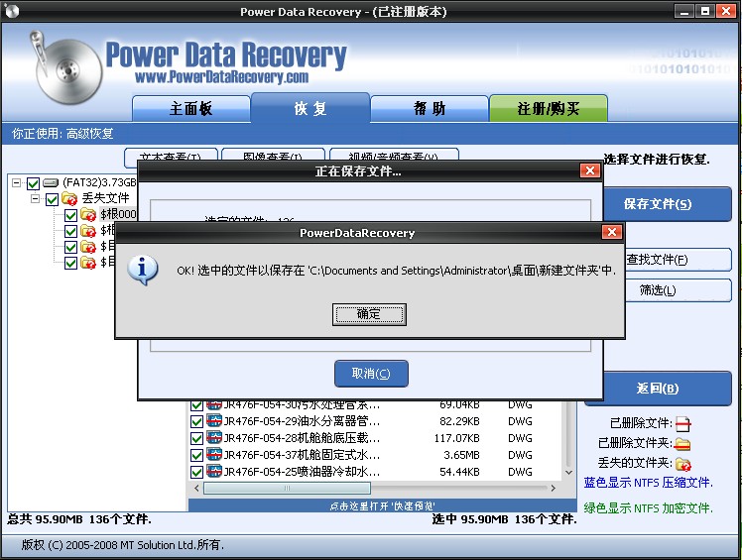
Task: Click the text 绿色显示 NTFS 加密文件
Action: (649, 508)
